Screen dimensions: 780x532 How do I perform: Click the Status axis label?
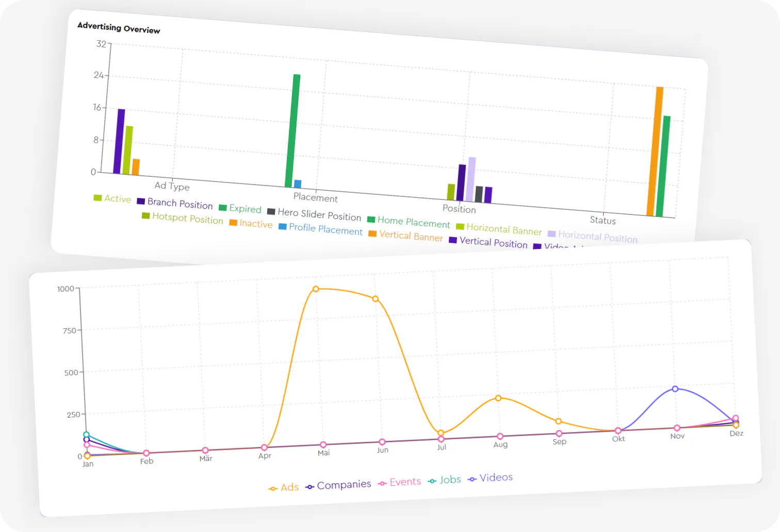[x=603, y=220]
